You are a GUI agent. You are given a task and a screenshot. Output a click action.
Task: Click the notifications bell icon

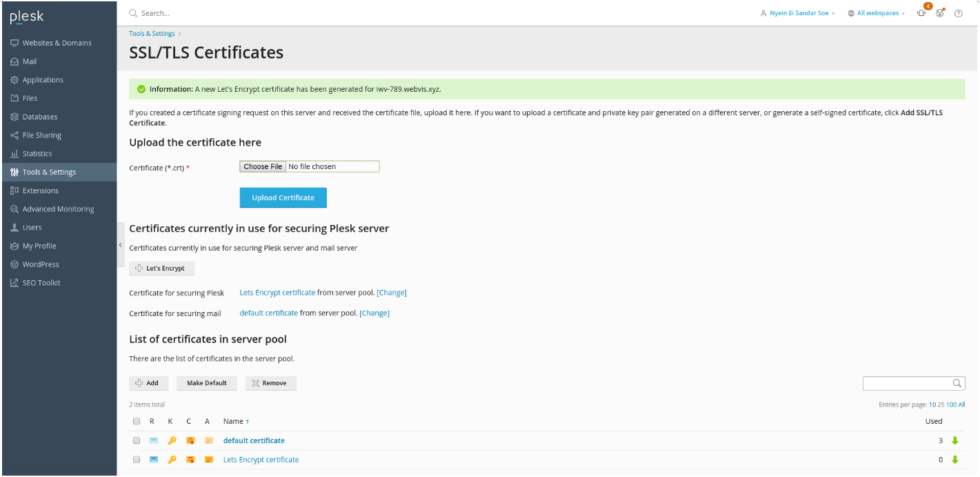tap(921, 13)
